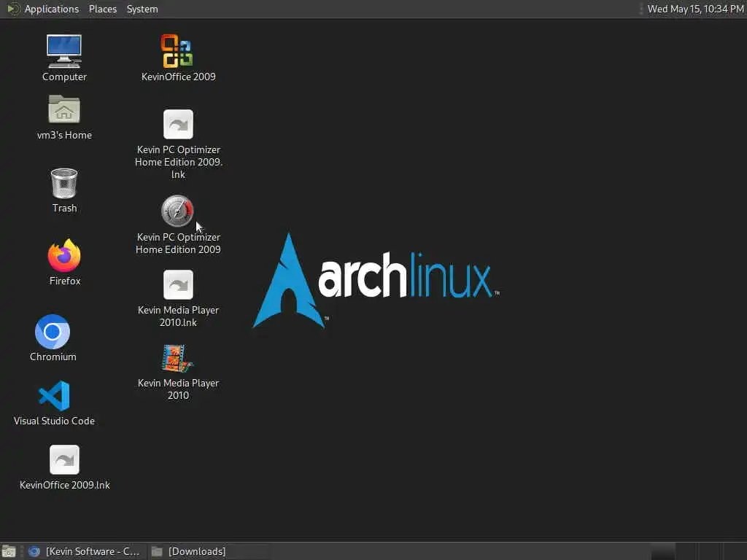Click the clock showing Wed May 15

coord(695,9)
